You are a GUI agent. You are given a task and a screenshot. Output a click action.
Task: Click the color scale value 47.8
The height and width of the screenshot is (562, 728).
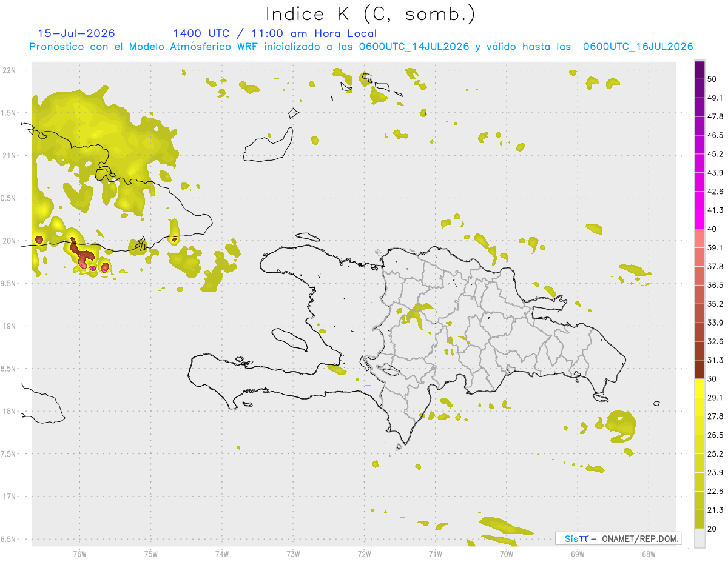715,116
